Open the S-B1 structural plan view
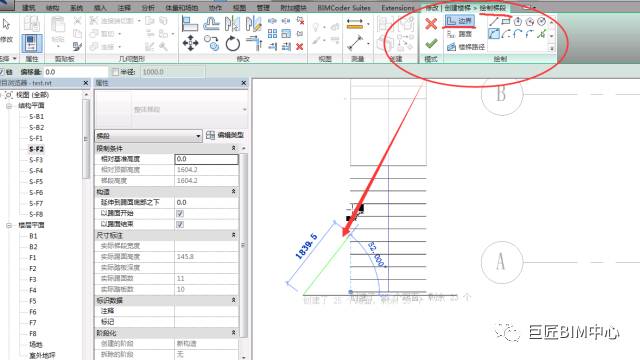Viewport: 640px width, 360px height. click(x=36, y=116)
